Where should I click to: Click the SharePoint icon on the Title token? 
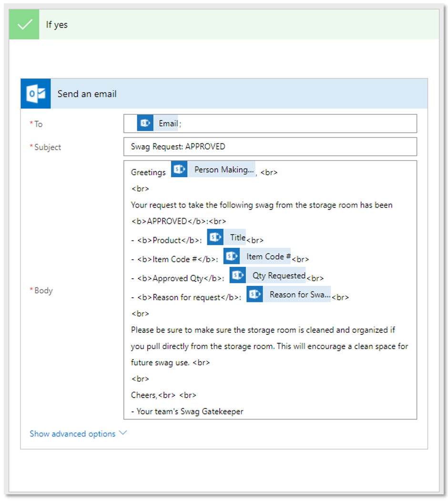(x=215, y=237)
